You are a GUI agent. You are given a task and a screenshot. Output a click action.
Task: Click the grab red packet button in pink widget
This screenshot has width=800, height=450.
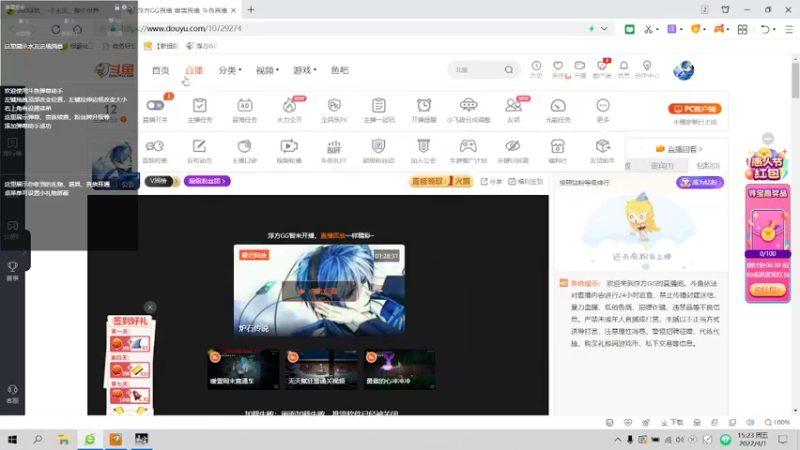point(767,290)
